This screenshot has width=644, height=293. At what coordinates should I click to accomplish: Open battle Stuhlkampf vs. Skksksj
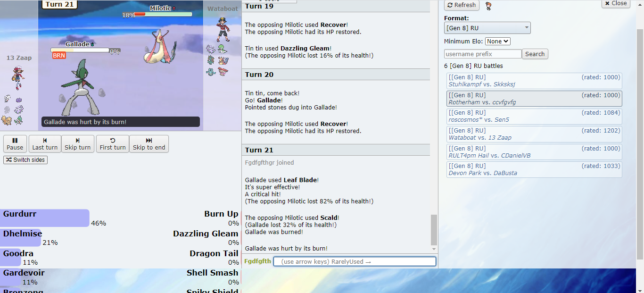tap(534, 81)
